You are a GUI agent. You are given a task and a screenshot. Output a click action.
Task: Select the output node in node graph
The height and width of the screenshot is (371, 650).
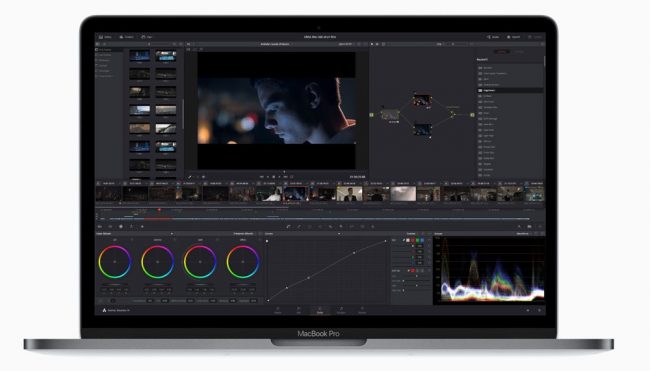[x=472, y=115]
